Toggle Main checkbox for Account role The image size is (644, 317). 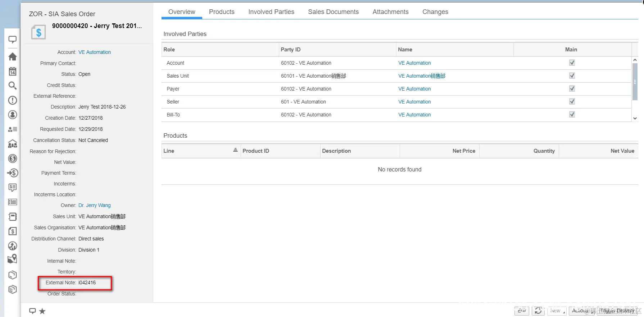(572, 63)
